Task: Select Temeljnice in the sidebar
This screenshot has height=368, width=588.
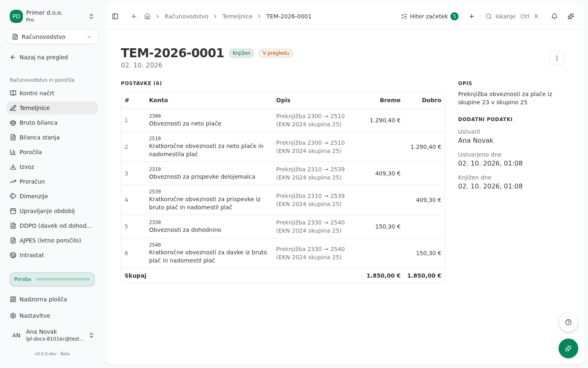Action: (x=52, y=108)
